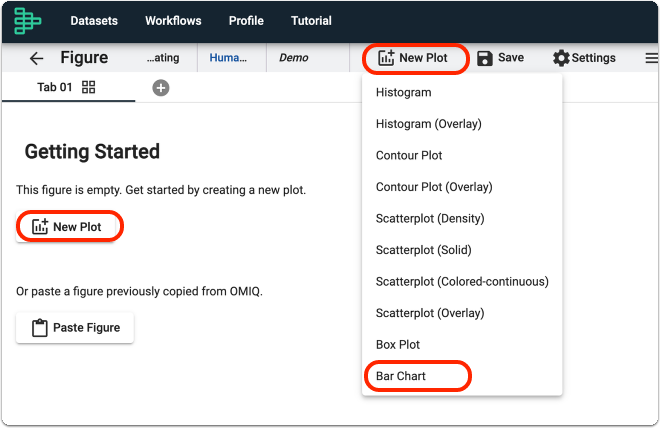The width and height of the screenshot is (660, 428).
Task: Click the clipboard icon on Paste Figure
Action: tap(40, 327)
